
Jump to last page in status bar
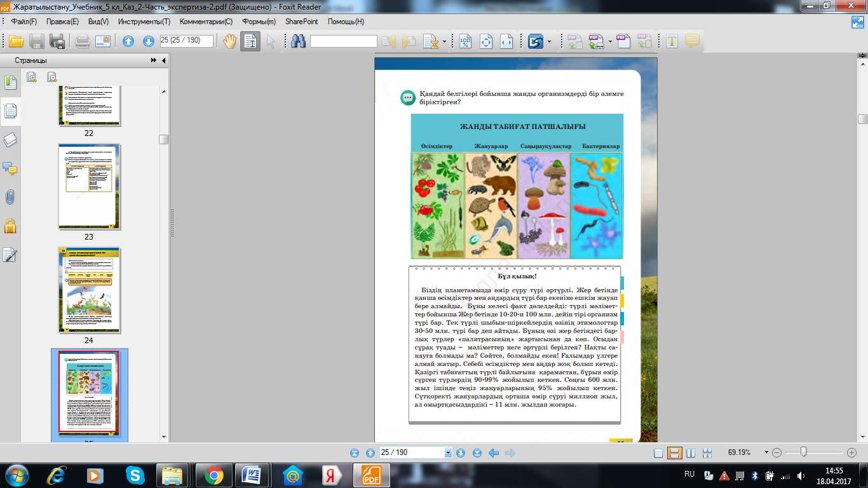(x=477, y=453)
